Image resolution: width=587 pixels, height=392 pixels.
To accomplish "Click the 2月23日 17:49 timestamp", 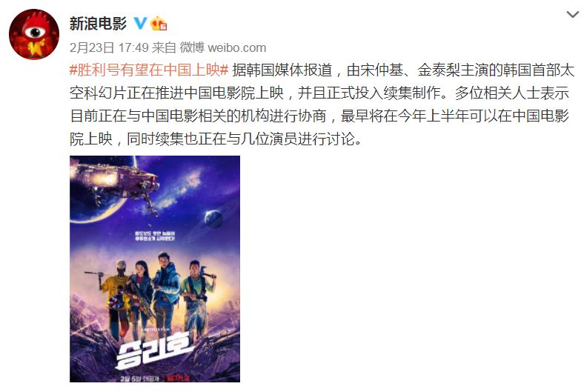I will pyautogui.click(x=109, y=47).
